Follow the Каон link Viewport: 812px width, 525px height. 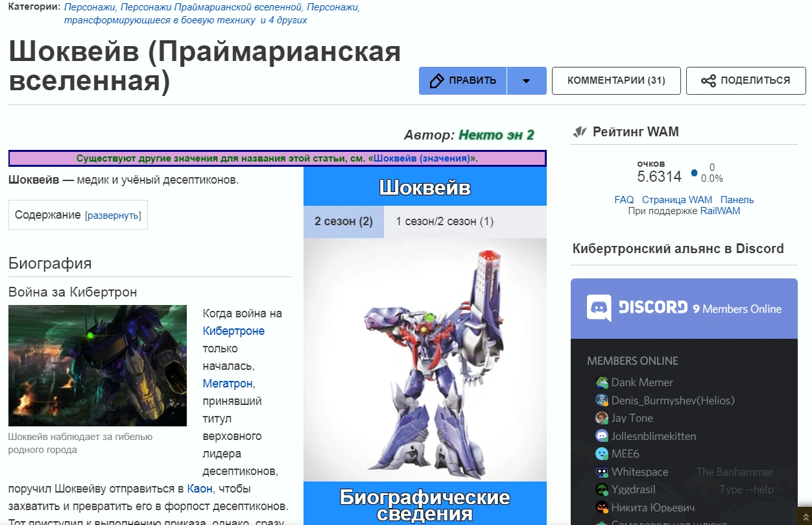[x=200, y=489]
